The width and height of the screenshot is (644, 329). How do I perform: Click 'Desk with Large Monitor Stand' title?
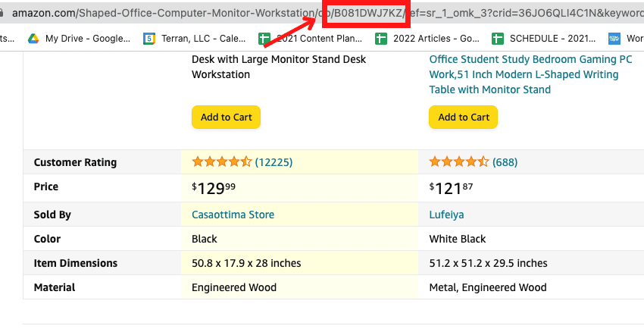coord(279,67)
